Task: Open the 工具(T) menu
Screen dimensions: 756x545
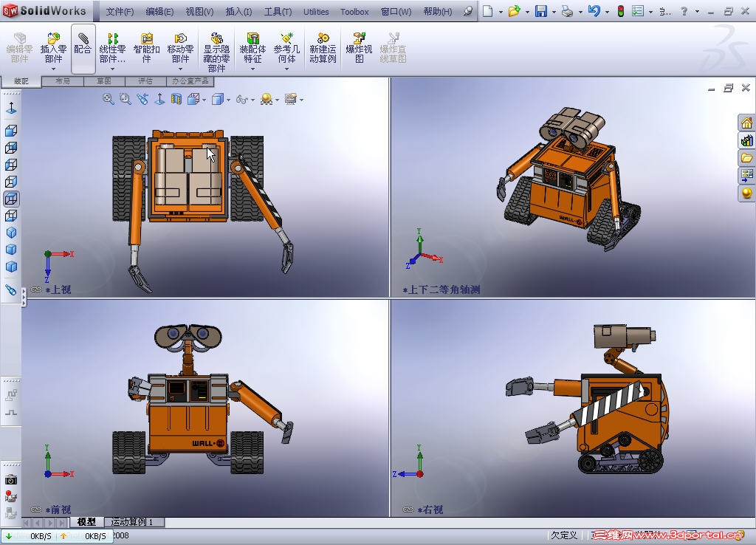Action: coord(278,12)
